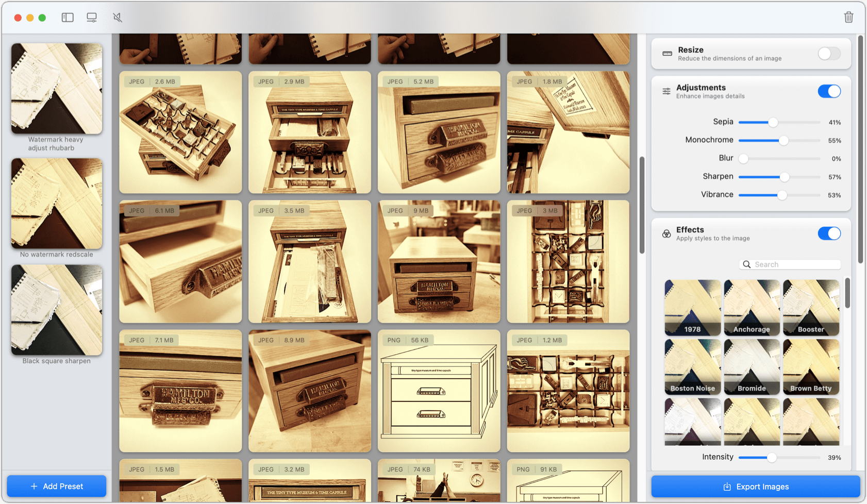Select the 1.2 MB JPEG image
Screen dimensions: 867x504
(x=568, y=391)
